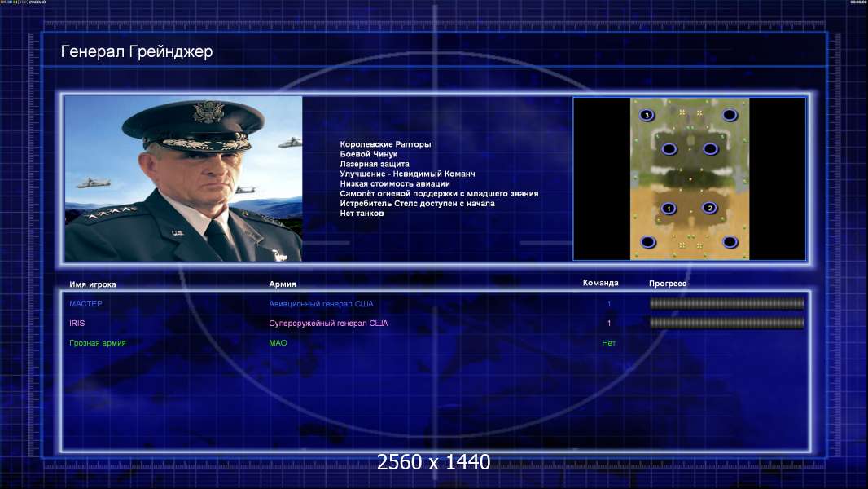Select player name 'Грозная армия'
This screenshot has height=489, width=868.
click(x=98, y=343)
